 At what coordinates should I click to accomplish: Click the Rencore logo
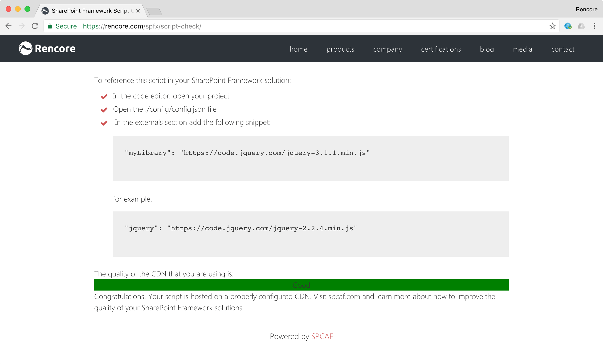coord(47,49)
